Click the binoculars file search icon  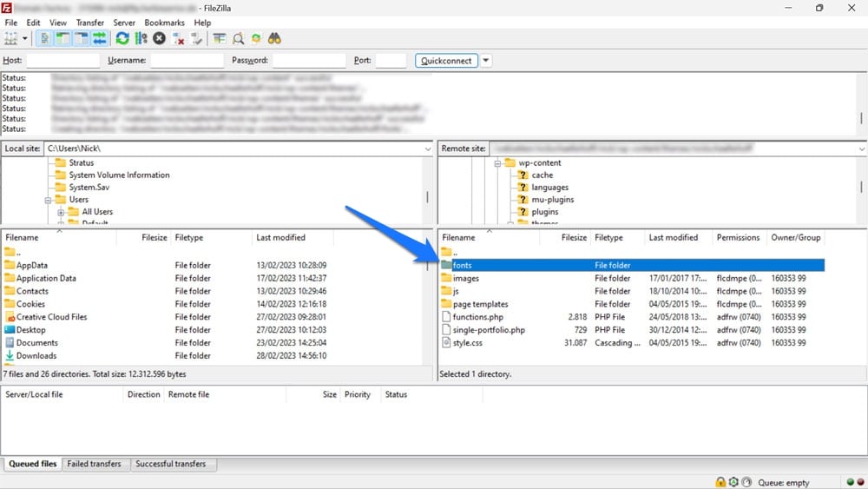pos(274,38)
